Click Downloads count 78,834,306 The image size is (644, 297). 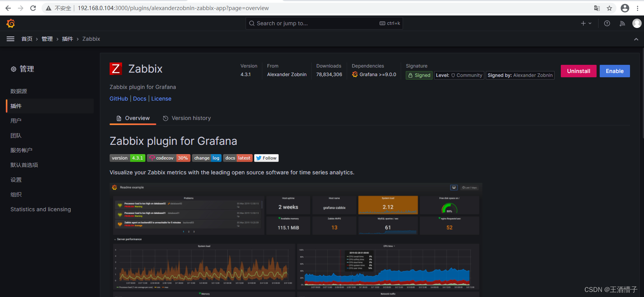pyautogui.click(x=329, y=75)
